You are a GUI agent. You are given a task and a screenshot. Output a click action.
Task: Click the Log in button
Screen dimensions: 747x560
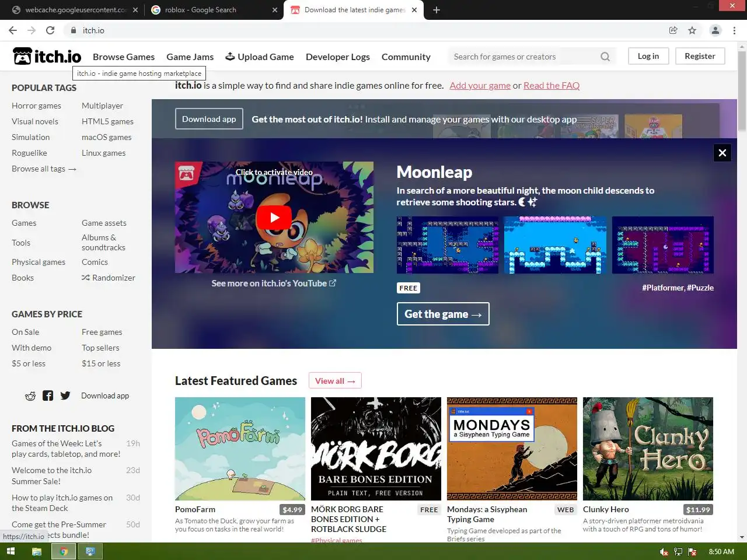(x=648, y=56)
